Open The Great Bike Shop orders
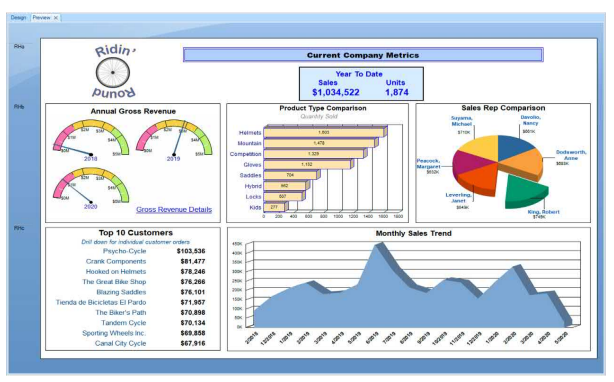The height and width of the screenshot is (382, 614). click(x=114, y=281)
